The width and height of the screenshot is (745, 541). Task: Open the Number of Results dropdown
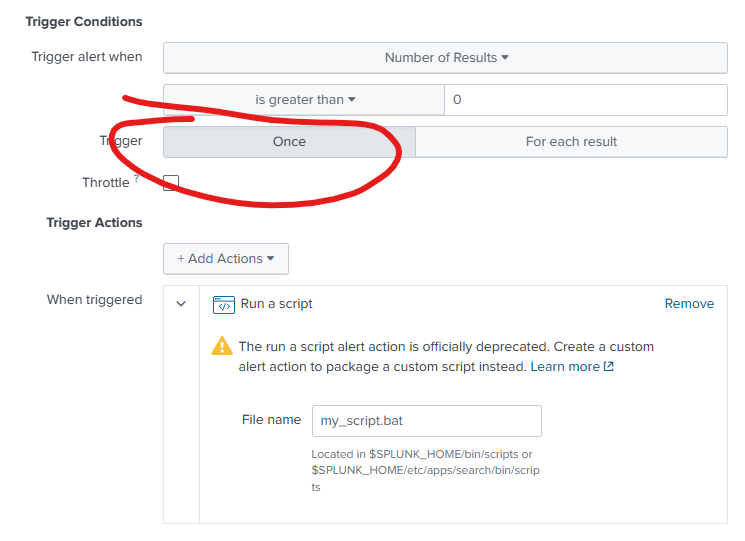[445, 58]
